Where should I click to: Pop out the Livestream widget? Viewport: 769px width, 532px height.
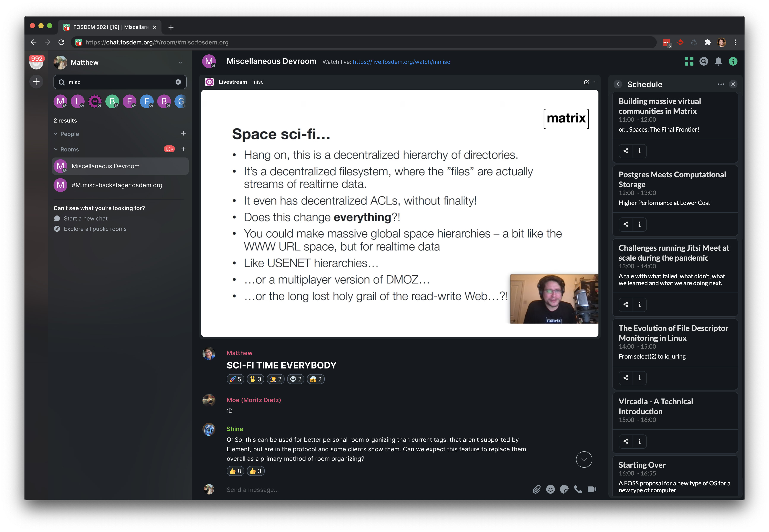[x=586, y=82]
